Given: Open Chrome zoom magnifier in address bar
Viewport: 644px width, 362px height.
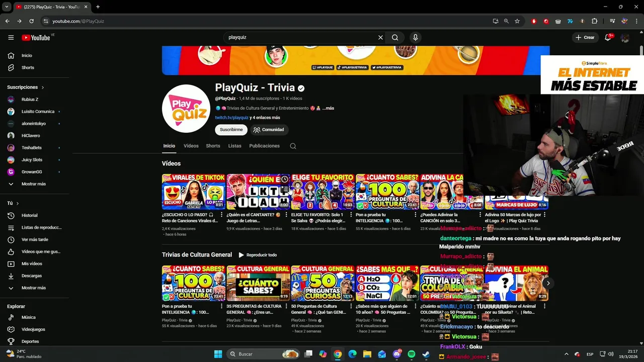Looking at the screenshot, I should coord(506,21).
